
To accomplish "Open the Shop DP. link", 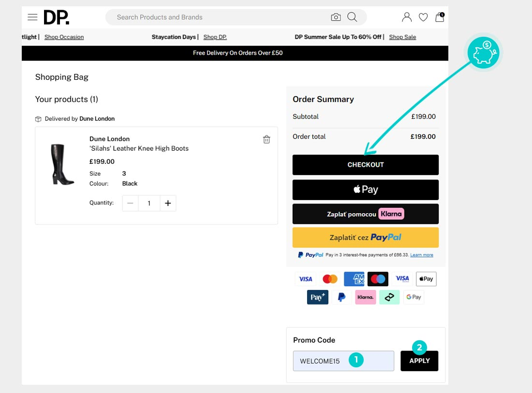I will click(215, 37).
